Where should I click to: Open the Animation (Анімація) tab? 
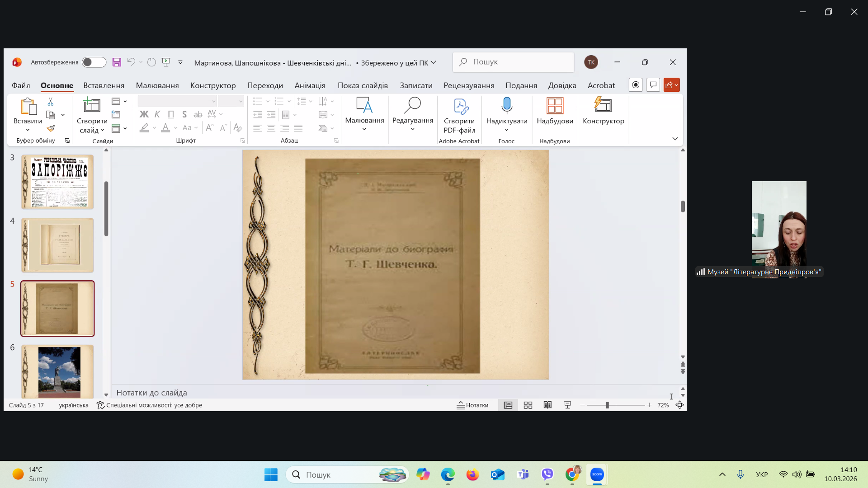click(310, 85)
